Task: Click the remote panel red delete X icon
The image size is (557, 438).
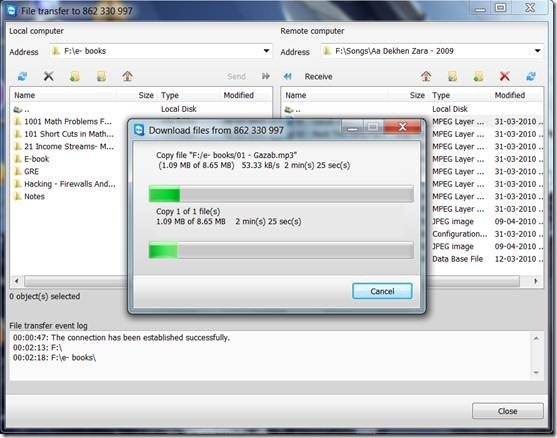Action: click(505, 76)
